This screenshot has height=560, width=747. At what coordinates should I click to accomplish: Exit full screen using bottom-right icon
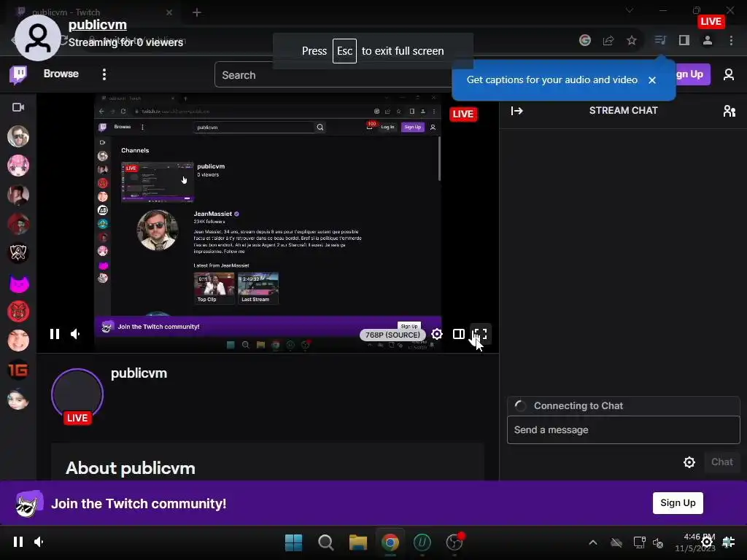729,542
